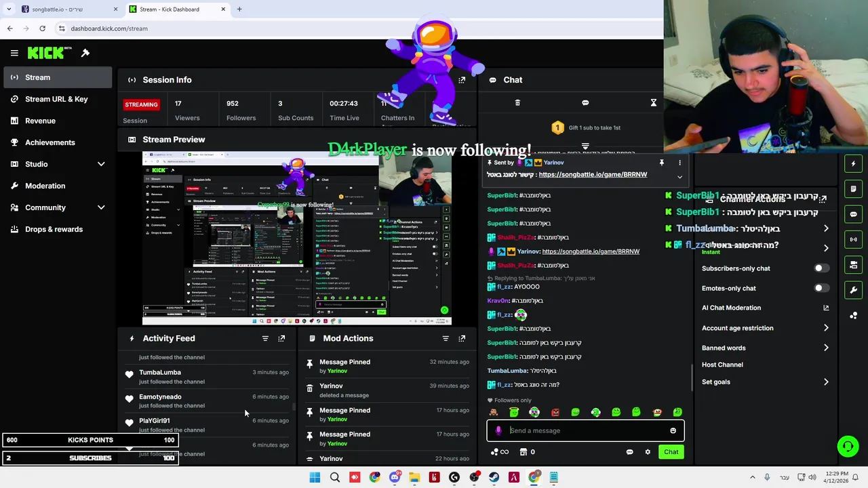
Task: Collapse the gift sub leaderboard handle
Action: [x=585, y=146]
